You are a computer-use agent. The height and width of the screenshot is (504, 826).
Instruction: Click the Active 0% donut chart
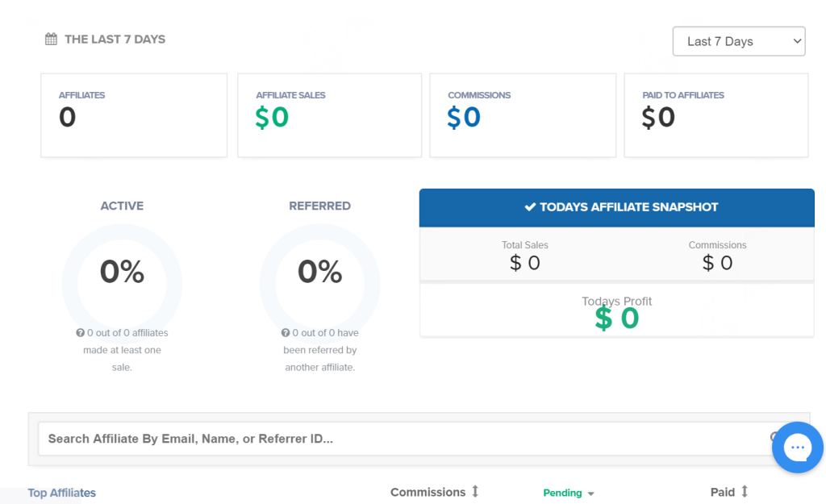click(x=122, y=273)
